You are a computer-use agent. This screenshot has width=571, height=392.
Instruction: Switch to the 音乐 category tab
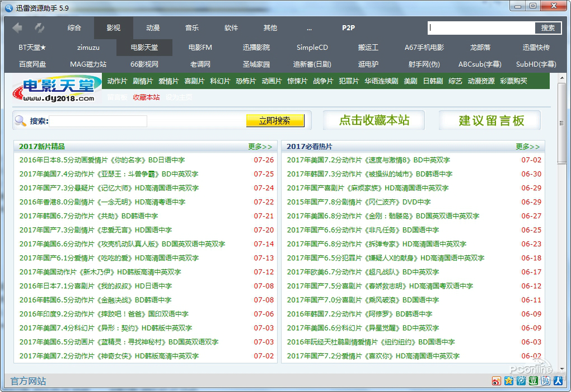click(192, 28)
